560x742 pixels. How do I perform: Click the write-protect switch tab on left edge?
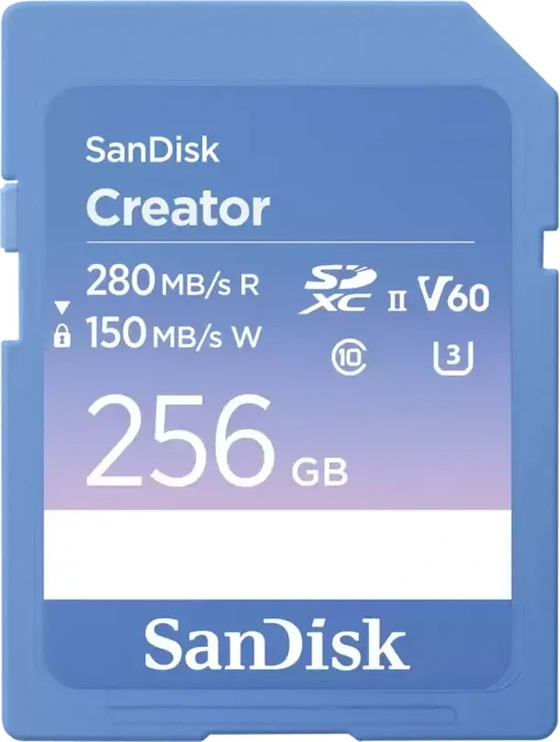point(10,218)
